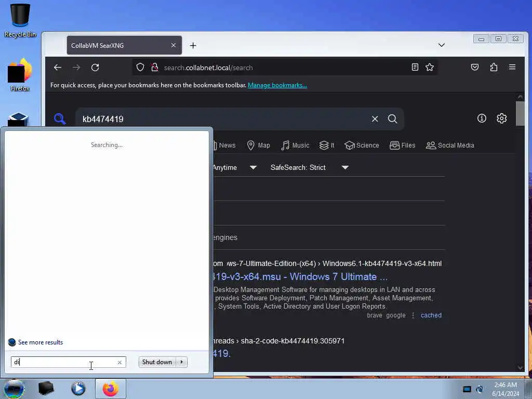Open the tracking protection shield icon

[x=140, y=67]
